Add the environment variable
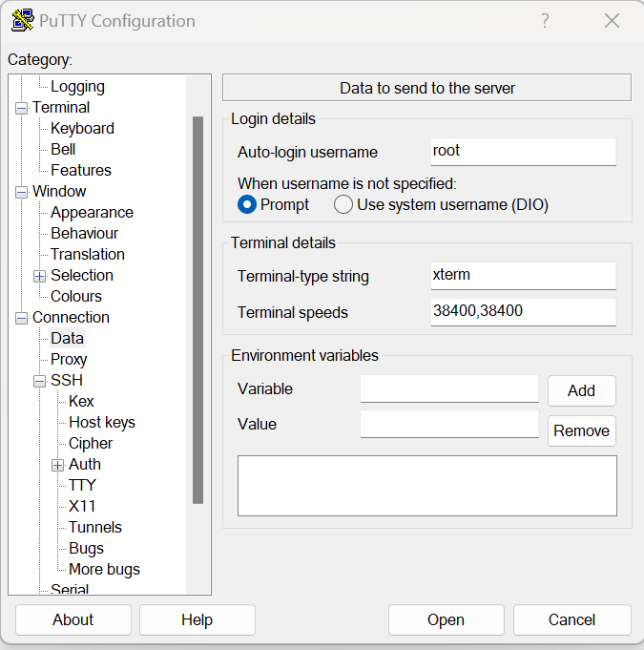 [582, 390]
